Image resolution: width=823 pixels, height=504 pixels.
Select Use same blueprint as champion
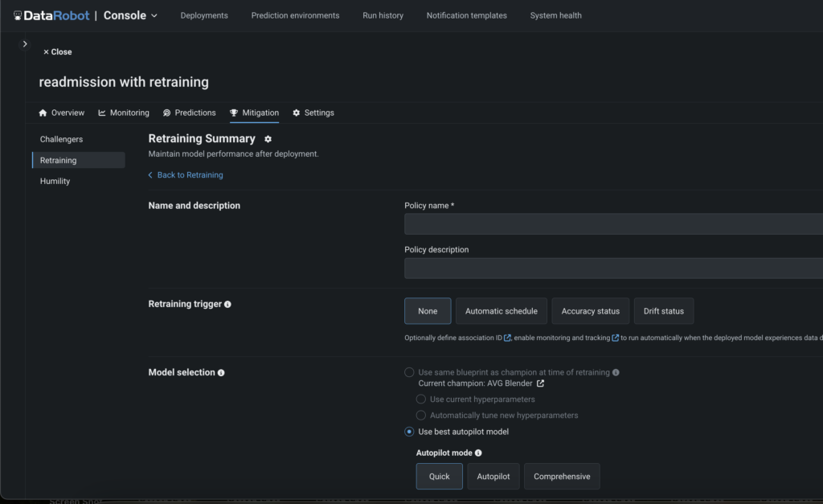click(409, 372)
